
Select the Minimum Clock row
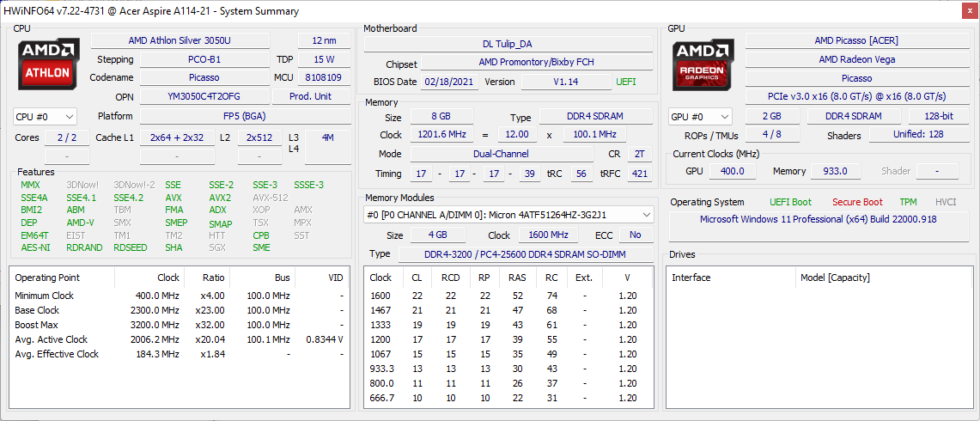tap(179, 296)
